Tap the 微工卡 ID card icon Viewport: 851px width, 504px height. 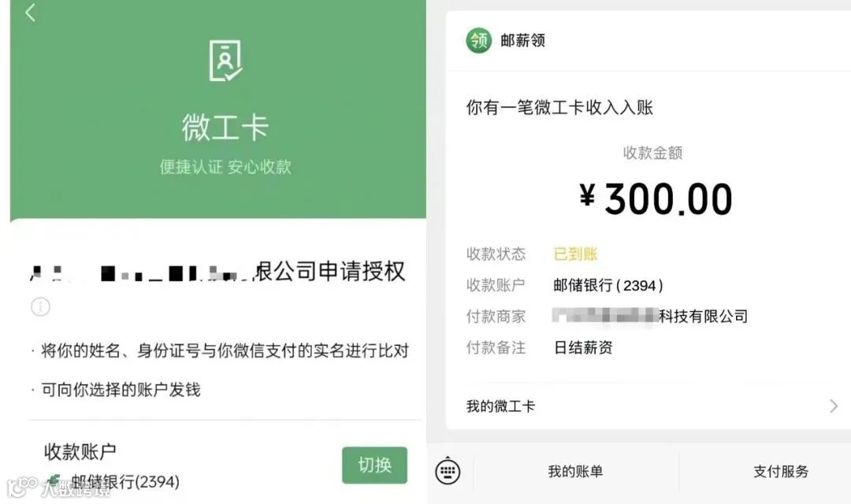(x=225, y=61)
